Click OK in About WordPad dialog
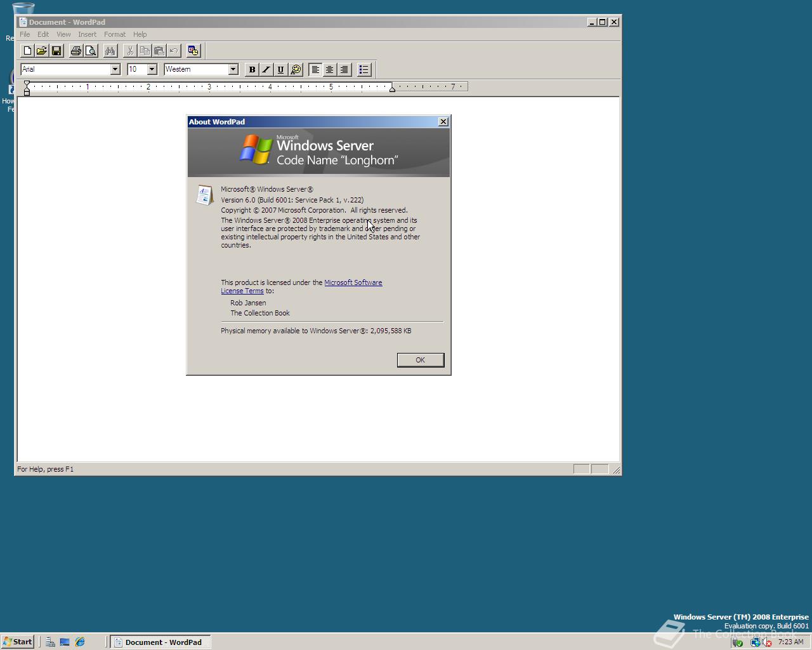 pyautogui.click(x=420, y=360)
